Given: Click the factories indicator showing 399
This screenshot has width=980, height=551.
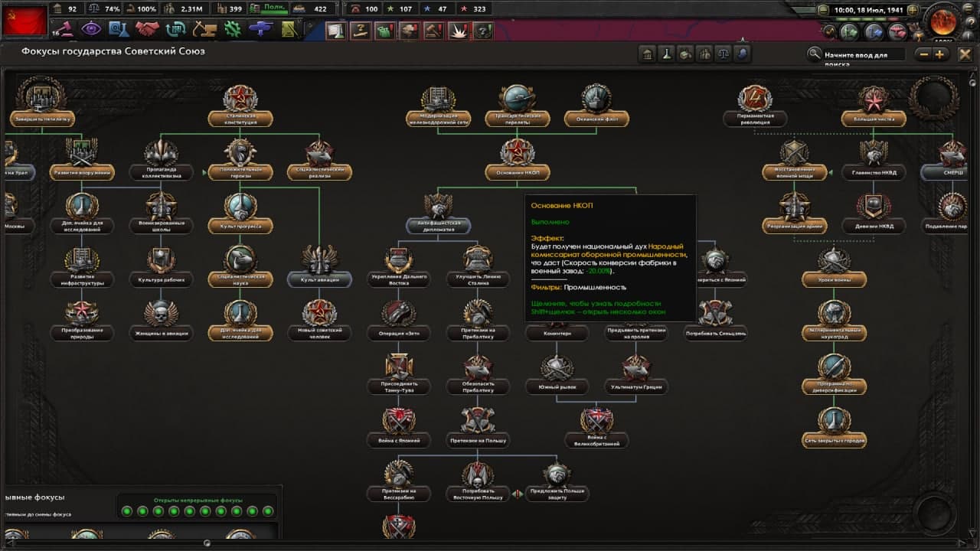Looking at the screenshot, I should (x=230, y=9).
